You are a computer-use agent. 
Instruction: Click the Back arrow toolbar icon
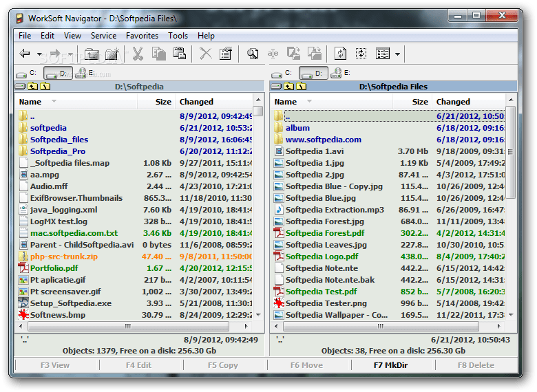coord(25,54)
